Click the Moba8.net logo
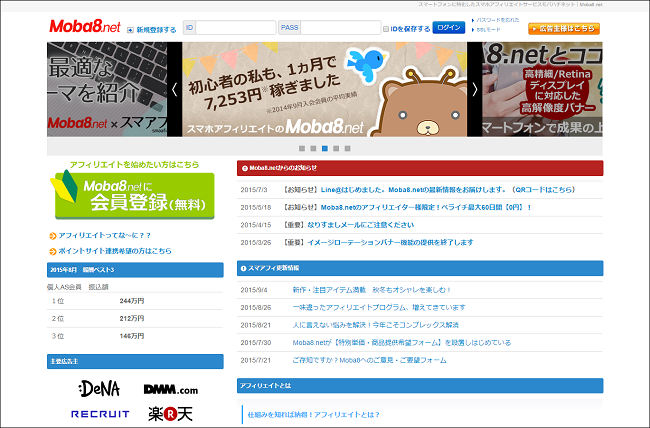 coord(85,27)
